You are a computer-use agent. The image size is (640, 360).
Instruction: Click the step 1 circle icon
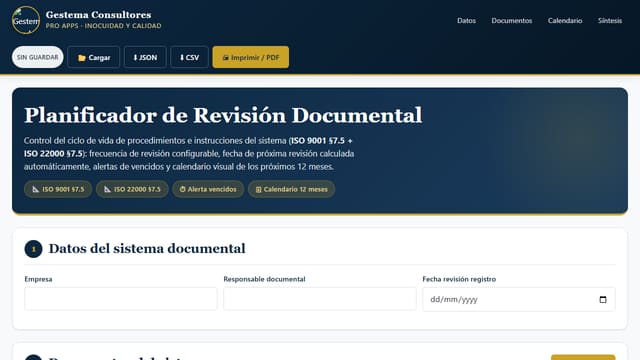click(x=33, y=249)
